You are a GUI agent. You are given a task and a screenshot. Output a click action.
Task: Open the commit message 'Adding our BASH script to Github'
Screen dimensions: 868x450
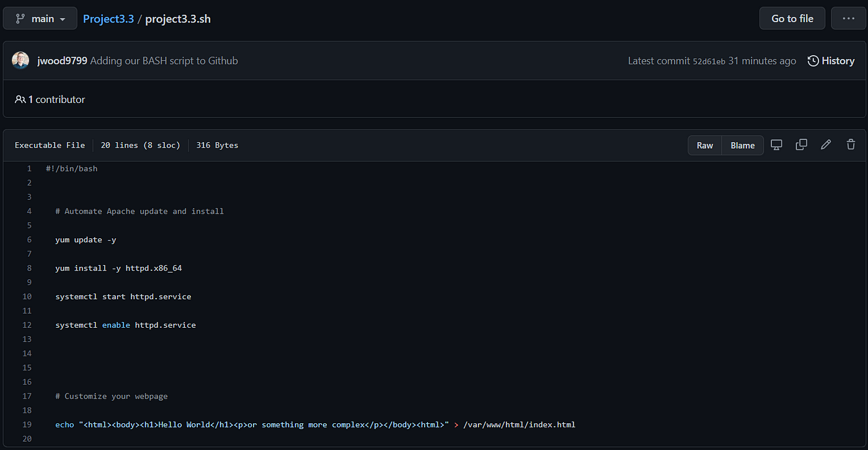tap(164, 61)
